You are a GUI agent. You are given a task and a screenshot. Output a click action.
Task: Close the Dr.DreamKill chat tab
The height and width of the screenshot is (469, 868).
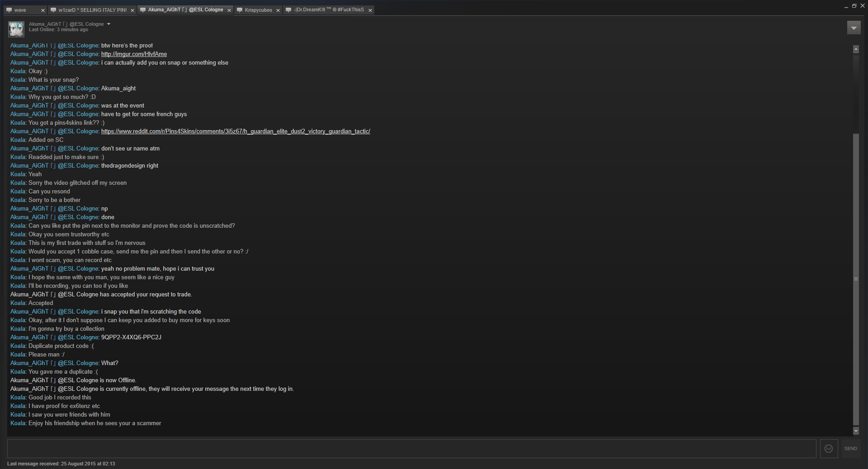click(370, 10)
